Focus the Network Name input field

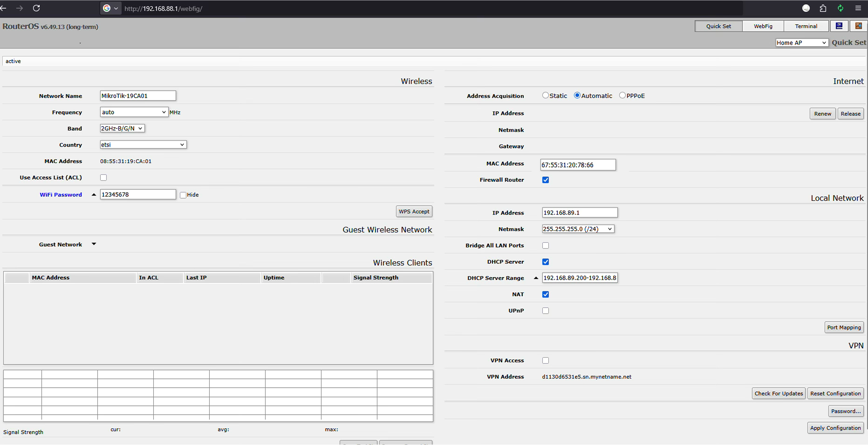pyautogui.click(x=138, y=96)
